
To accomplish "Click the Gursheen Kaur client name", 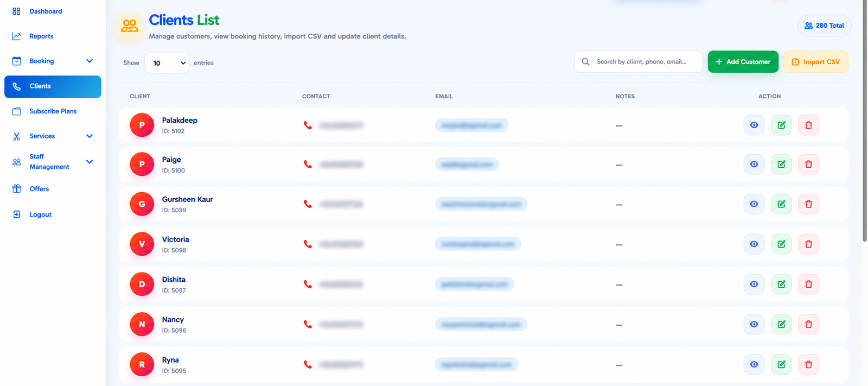I will [187, 199].
